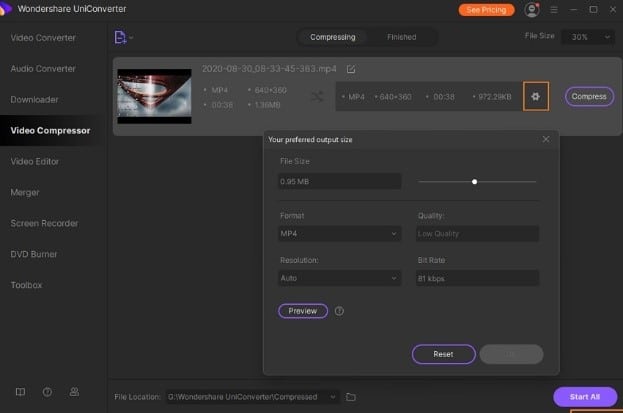
Task: Click the open output folder icon
Action: [351, 397]
